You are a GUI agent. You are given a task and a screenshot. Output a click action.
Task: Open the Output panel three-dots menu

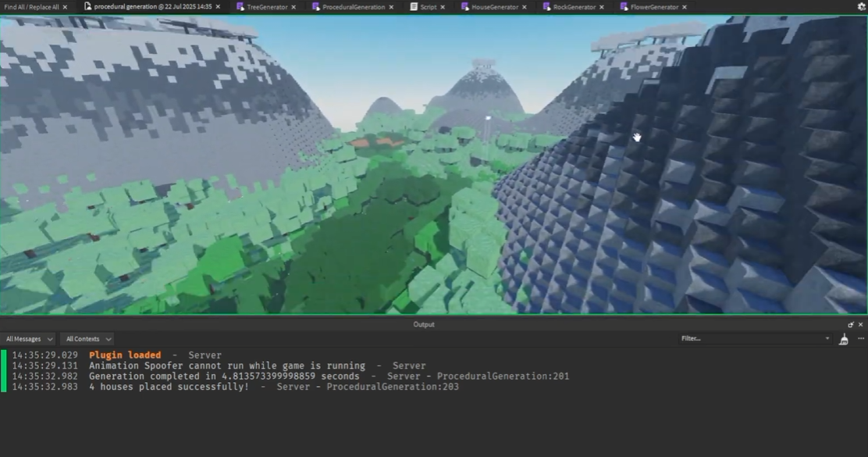point(861,338)
